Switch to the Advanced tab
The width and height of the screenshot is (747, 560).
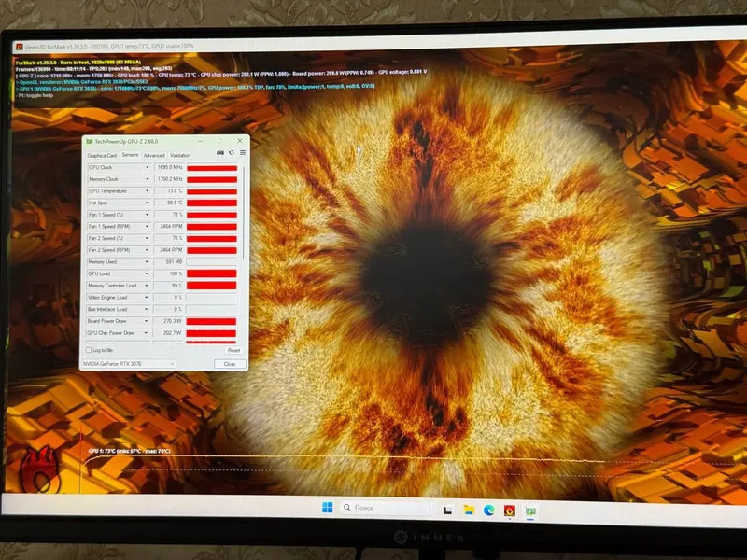[x=154, y=156]
